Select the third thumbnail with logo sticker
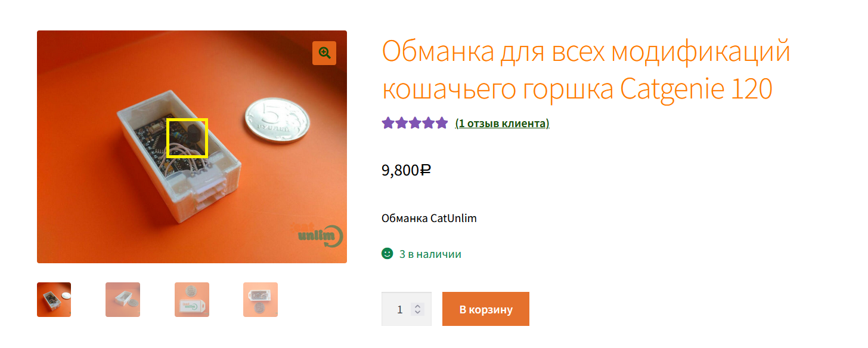 tap(192, 300)
